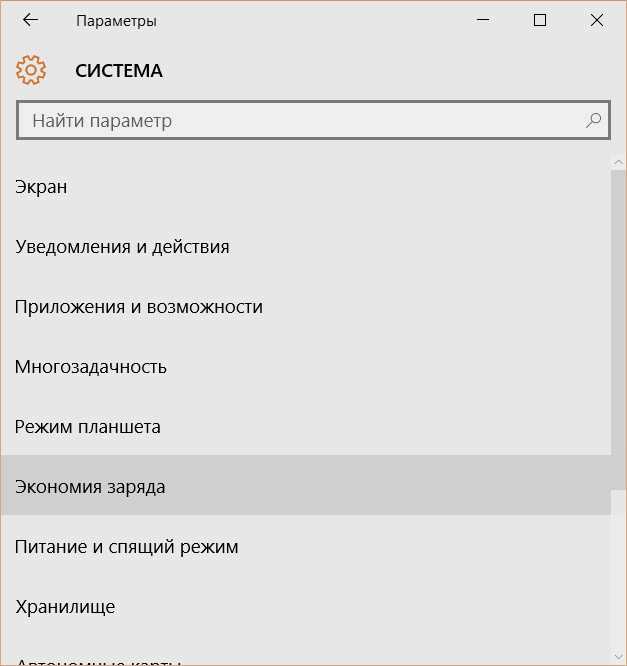
Task: Maximize the Параметры window
Action: pyautogui.click(x=539, y=20)
